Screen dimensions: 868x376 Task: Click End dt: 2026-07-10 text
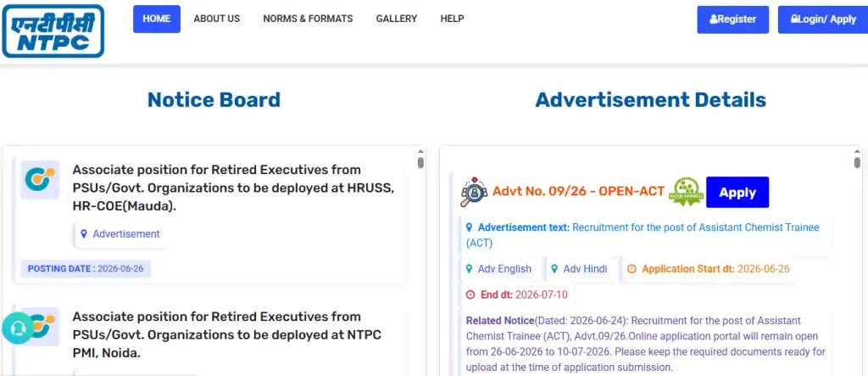(524, 295)
